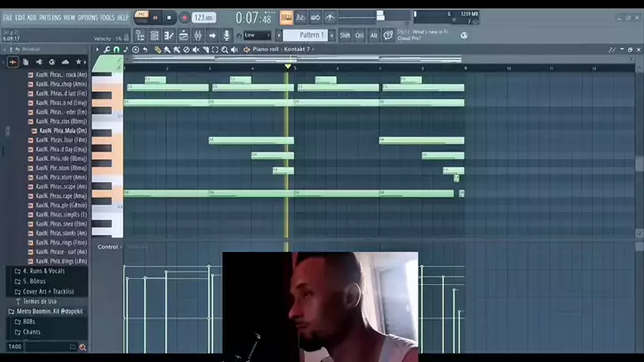Screen dimensions: 644x362
Task: Open the OPTIONS menu
Action: (x=88, y=18)
